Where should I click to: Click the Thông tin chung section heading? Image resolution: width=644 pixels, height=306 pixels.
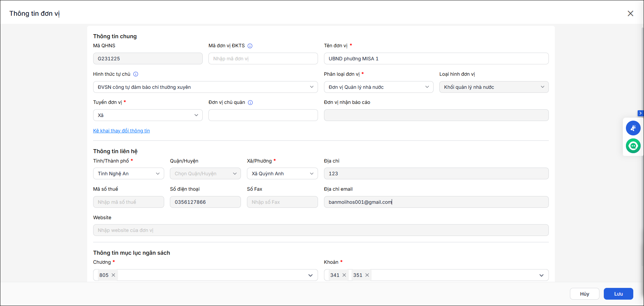pyautogui.click(x=115, y=36)
